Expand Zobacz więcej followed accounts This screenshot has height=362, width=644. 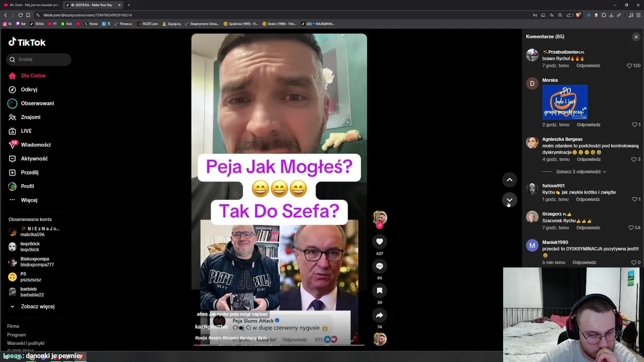[x=32, y=306]
